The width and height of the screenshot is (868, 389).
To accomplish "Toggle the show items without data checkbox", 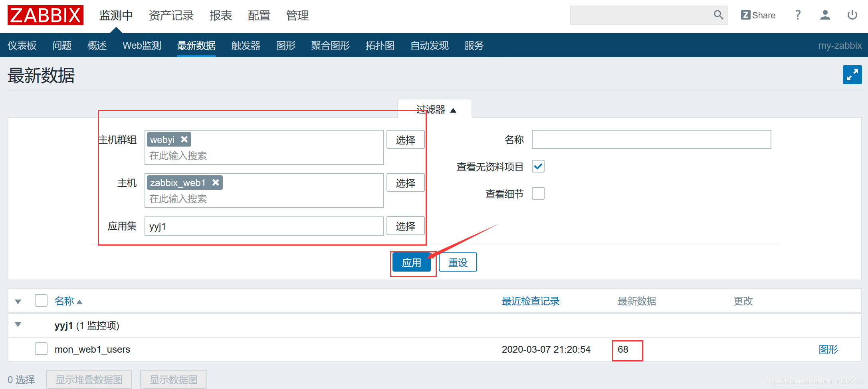I will pos(538,166).
